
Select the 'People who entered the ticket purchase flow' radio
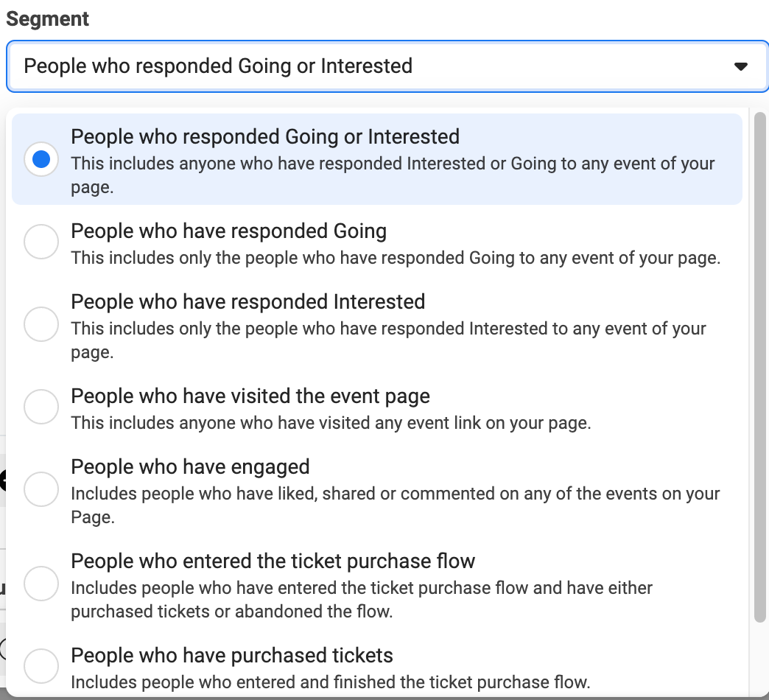click(x=41, y=583)
